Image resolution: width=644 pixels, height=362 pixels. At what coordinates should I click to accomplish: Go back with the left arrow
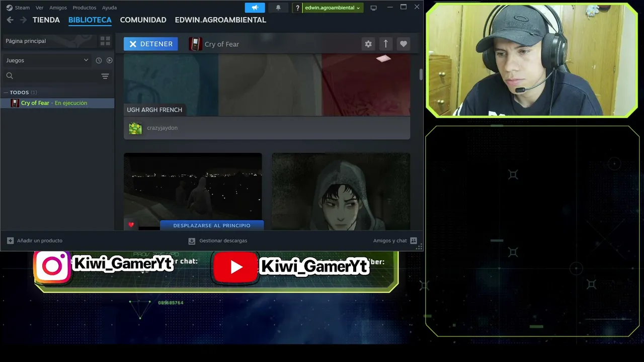tap(10, 20)
